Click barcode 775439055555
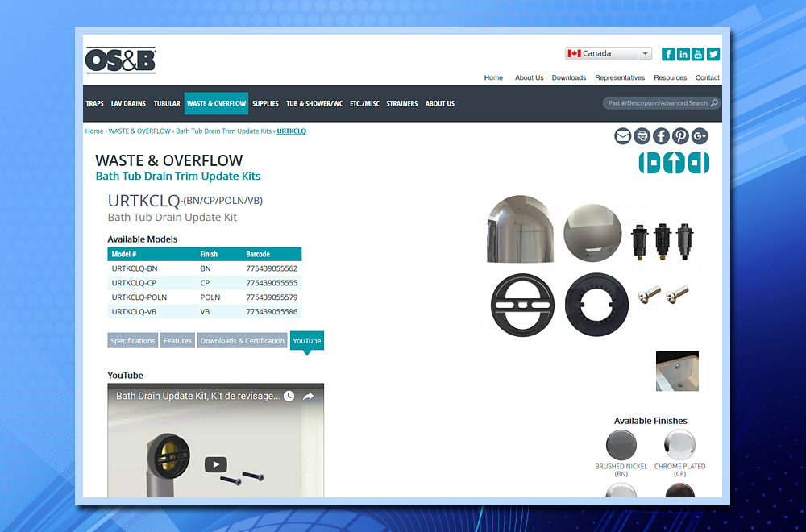Screen dimensions: 806x532 pyautogui.click(x=272, y=283)
